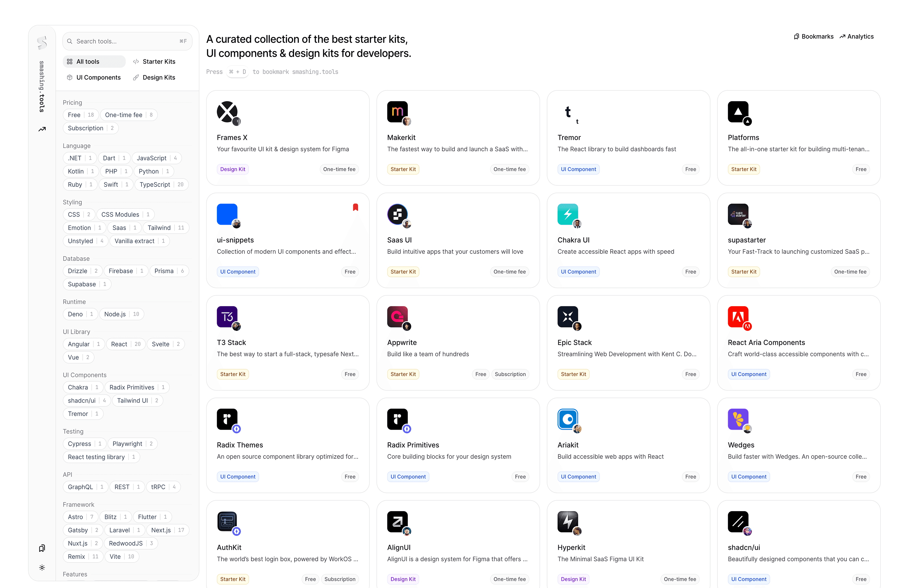The width and height of the screenshot is (908, 588).
Task: Click the Platforms triangle logo icon
Action: pos(738,112)
